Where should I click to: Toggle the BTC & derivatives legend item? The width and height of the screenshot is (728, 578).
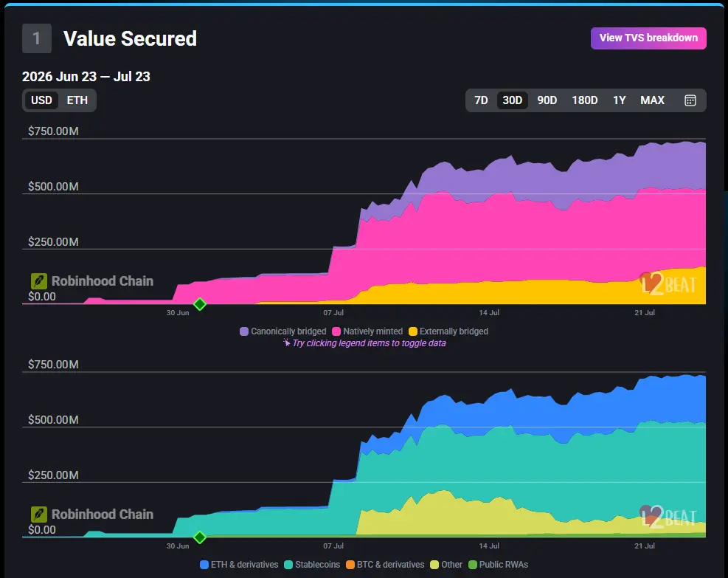(x=385, y=565)
